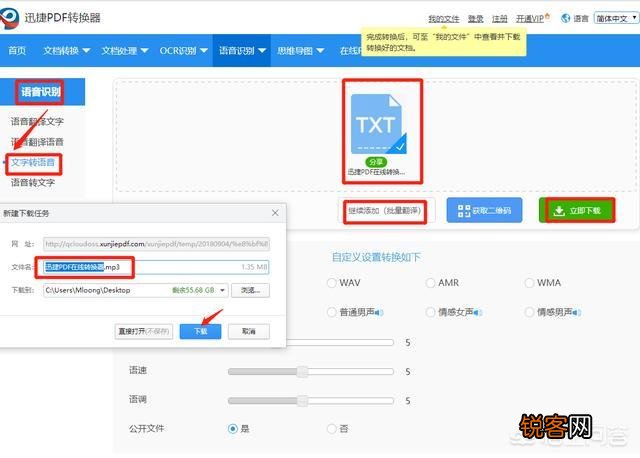Close the 新建下载任务 dialog
The height and width of the screenshot is (458, 640).
click(275, 213)
